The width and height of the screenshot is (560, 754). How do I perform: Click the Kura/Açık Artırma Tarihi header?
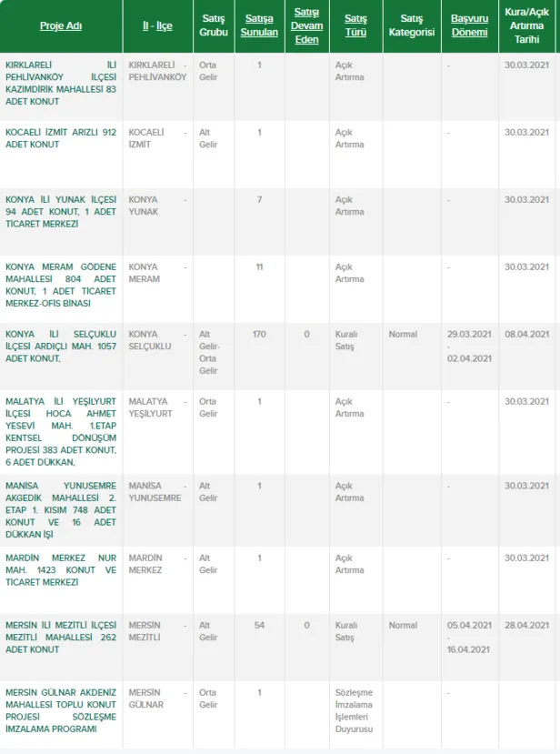527,25
